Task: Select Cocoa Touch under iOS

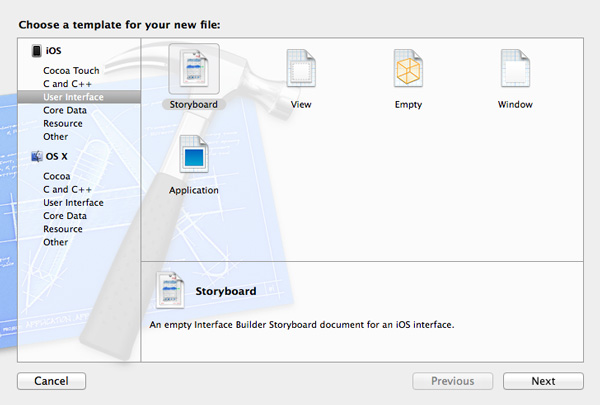Action: click(x=71, y=70)
